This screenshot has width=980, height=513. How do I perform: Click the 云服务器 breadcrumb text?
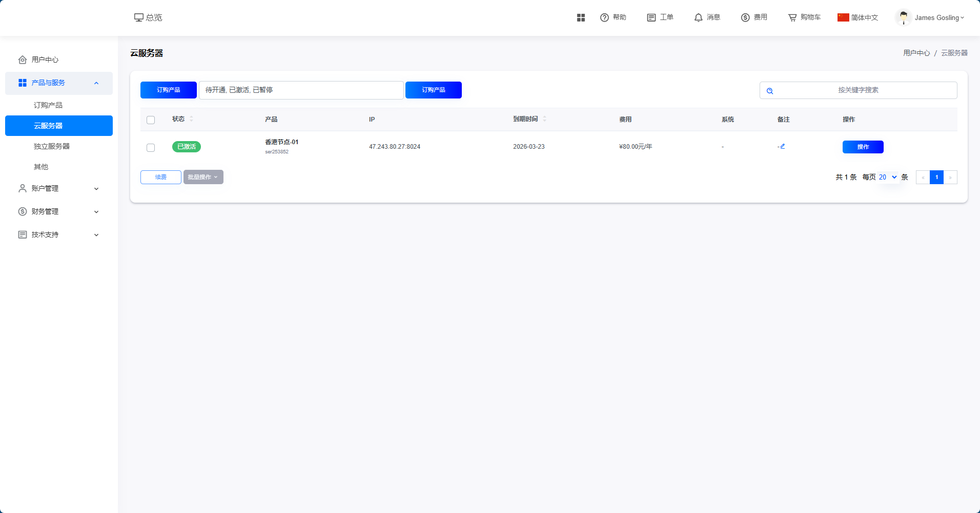pyautogui.click(x=954, y=53)
